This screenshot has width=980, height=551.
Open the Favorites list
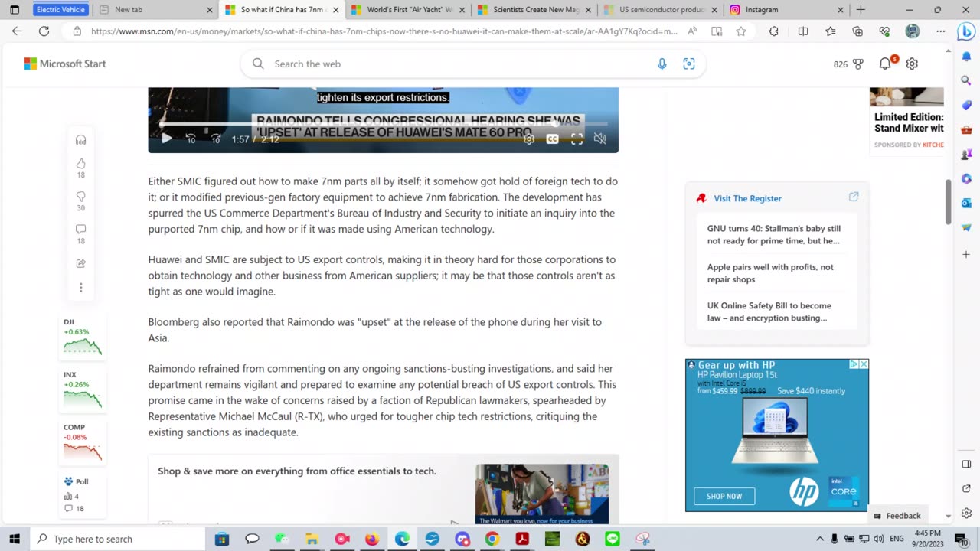tap(831, 31)
